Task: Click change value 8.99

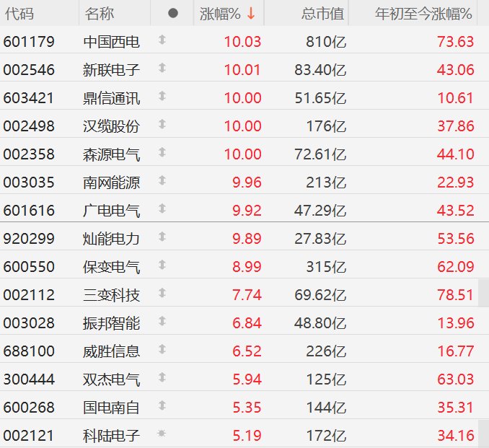Action: [x=247, y=267]
